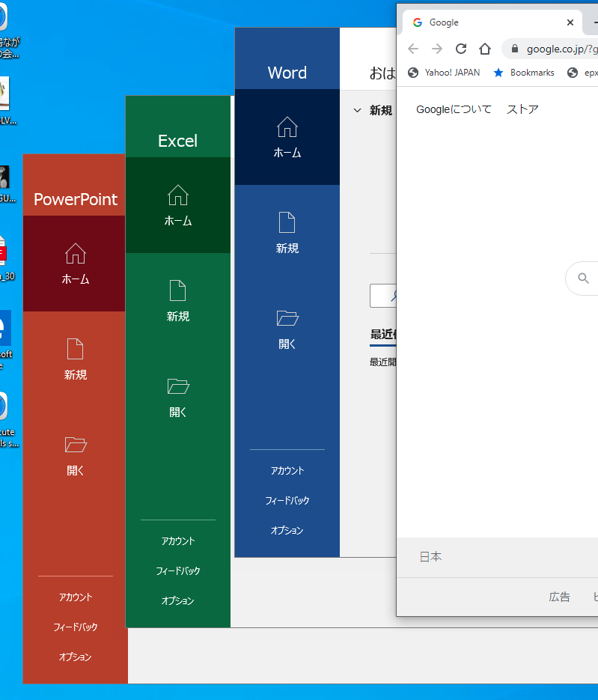Click ストア link on Google page
This screenshot has height=700, width=598.
[x=522, y=109]
